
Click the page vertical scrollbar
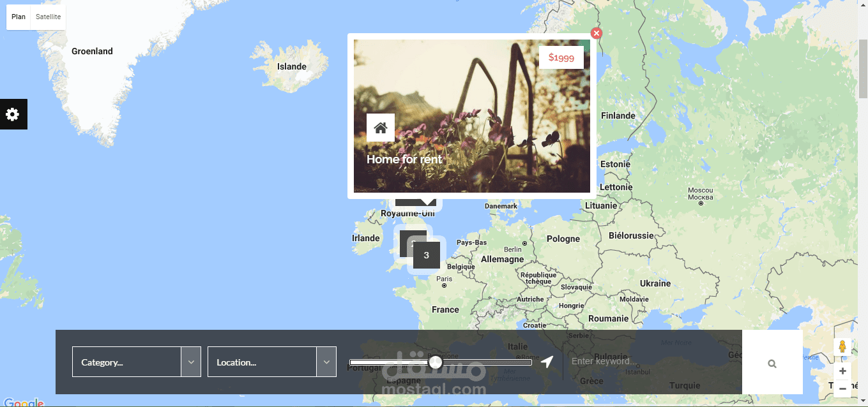tap(863, 70)
